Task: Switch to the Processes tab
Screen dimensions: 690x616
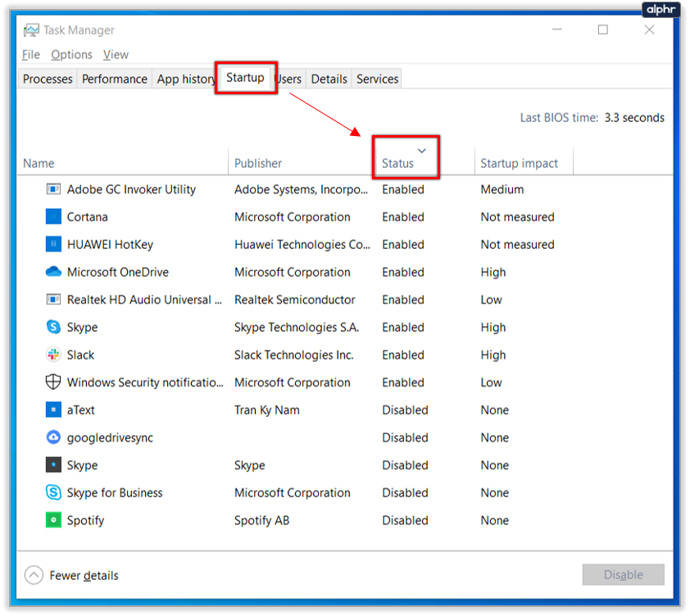Action: 48,79
